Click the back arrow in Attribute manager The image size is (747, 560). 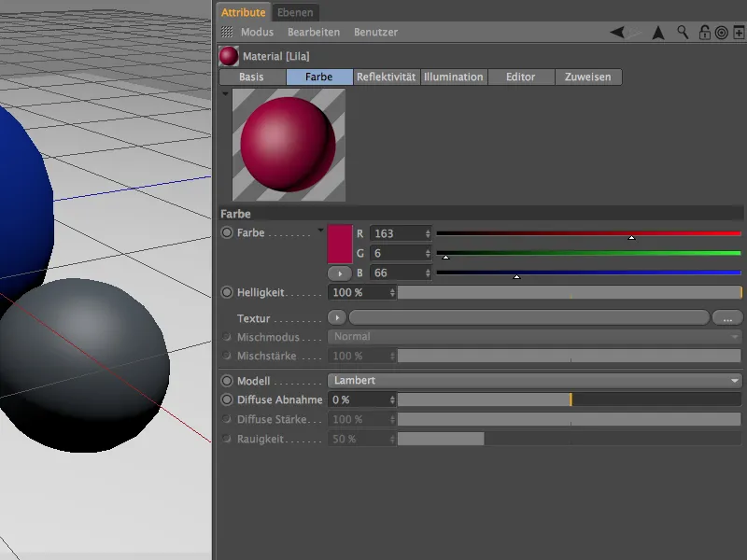617,33
